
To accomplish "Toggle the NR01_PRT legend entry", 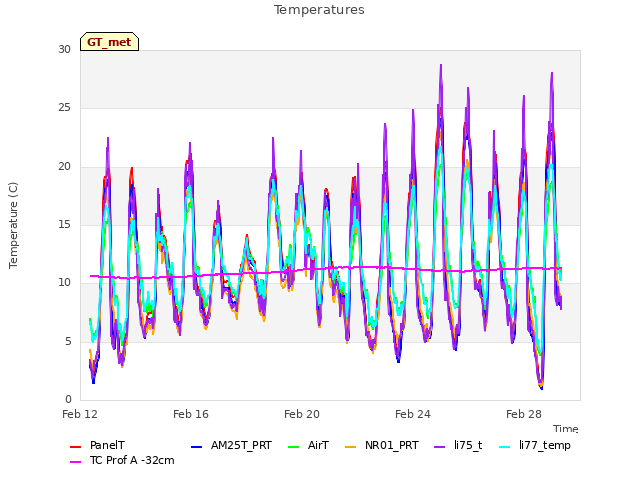I will point(382,445).
